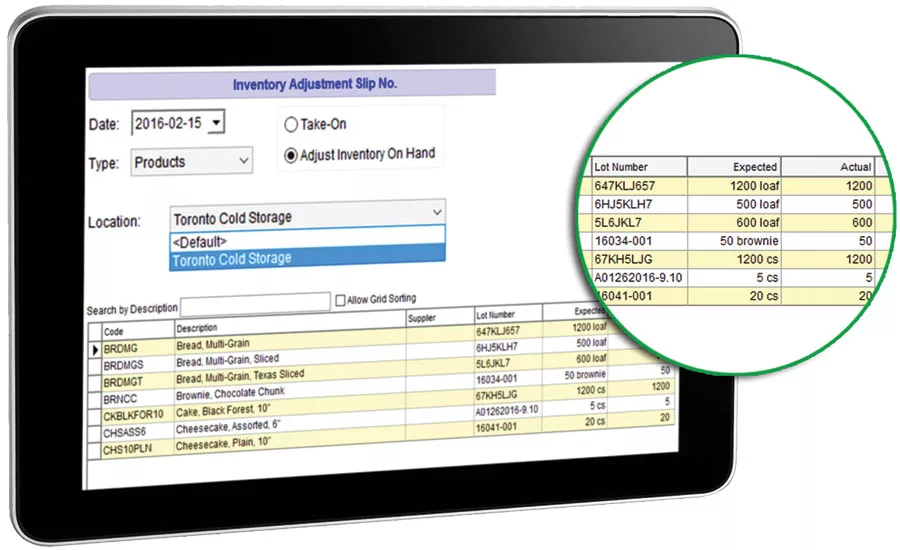Choose <Default> in the Location list
The height and width of the screenshot is (550, 900).
coord(307,241)
